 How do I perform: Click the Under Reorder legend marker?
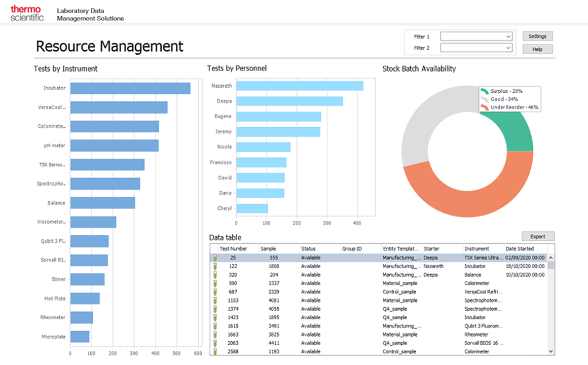tap(485, 107)
